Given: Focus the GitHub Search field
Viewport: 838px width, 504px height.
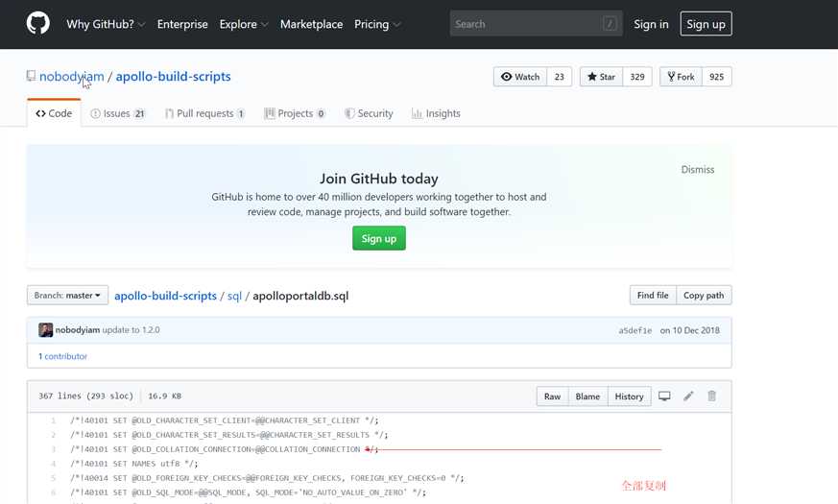Looking at the screenshot, I should point(536,23).
